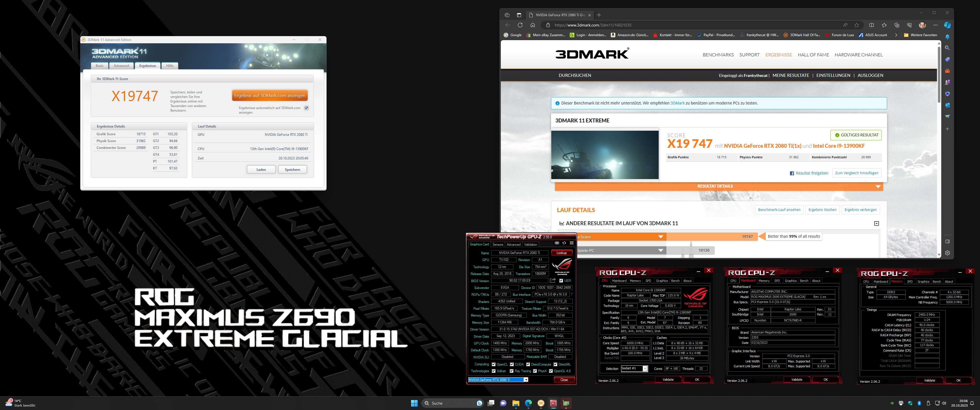The width and height of the screenshot is (980, 410).
Task: Click the Bus Interface question mark icon
Action: (571, 294)
